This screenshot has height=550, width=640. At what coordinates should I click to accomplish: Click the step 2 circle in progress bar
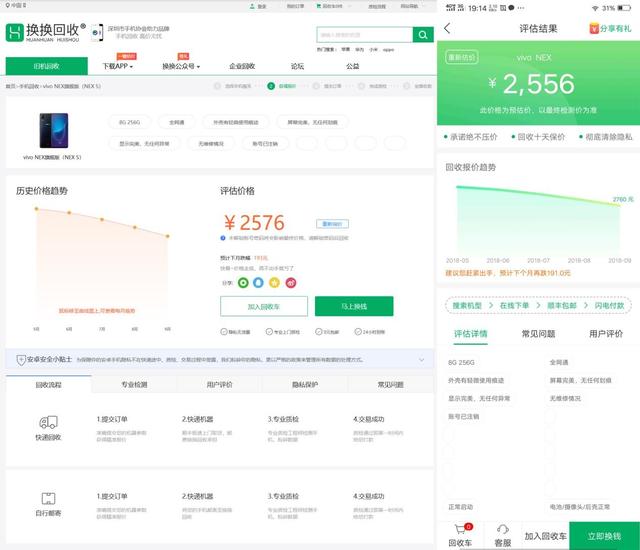271,86
